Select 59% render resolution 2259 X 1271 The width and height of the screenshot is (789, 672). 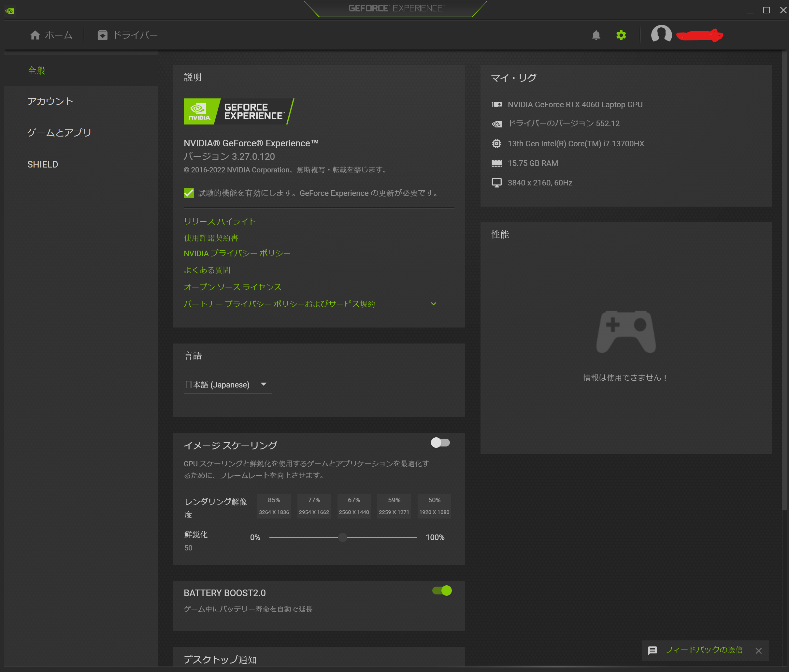coord(394,506)
